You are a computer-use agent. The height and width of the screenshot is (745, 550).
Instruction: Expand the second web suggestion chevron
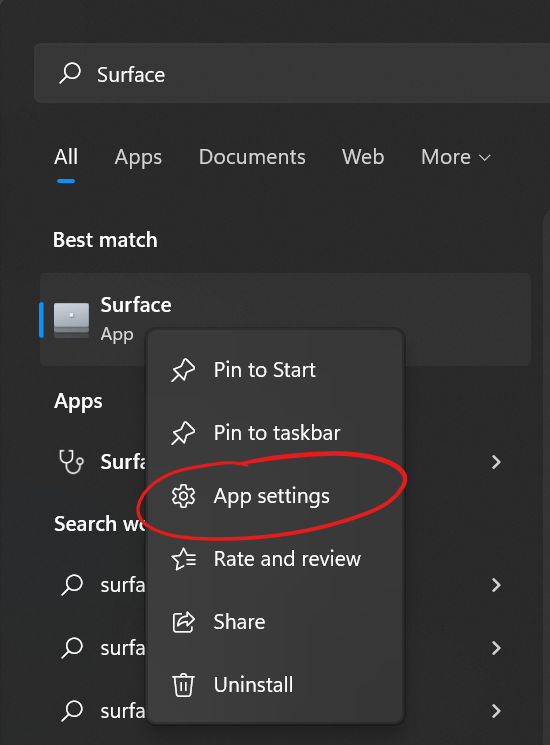496,648
